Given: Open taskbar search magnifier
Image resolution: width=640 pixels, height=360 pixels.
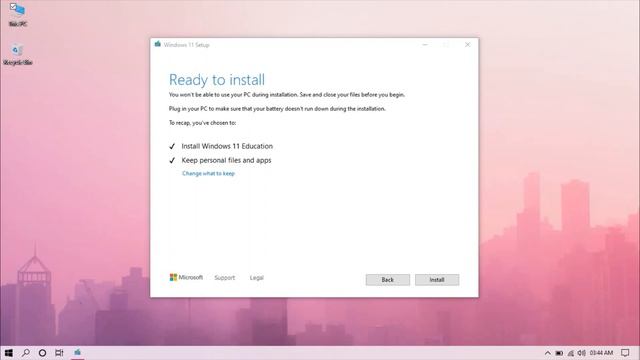Looking at the screenshot, I should (x=26, y=353).
